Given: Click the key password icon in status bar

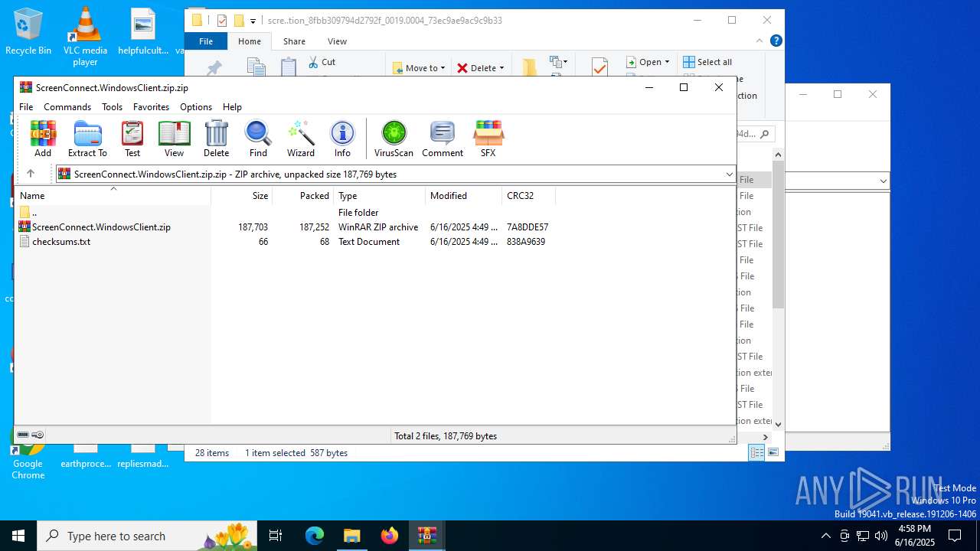Looking at the screenshot, I should [38, 435].
